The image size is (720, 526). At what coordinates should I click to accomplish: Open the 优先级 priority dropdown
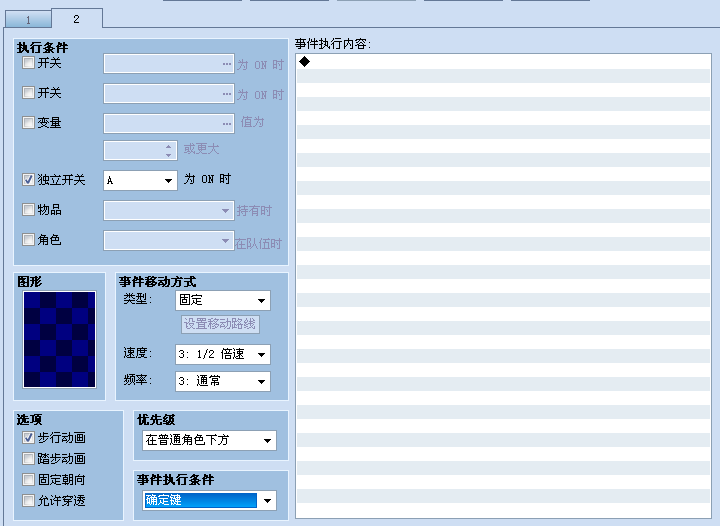209,441
